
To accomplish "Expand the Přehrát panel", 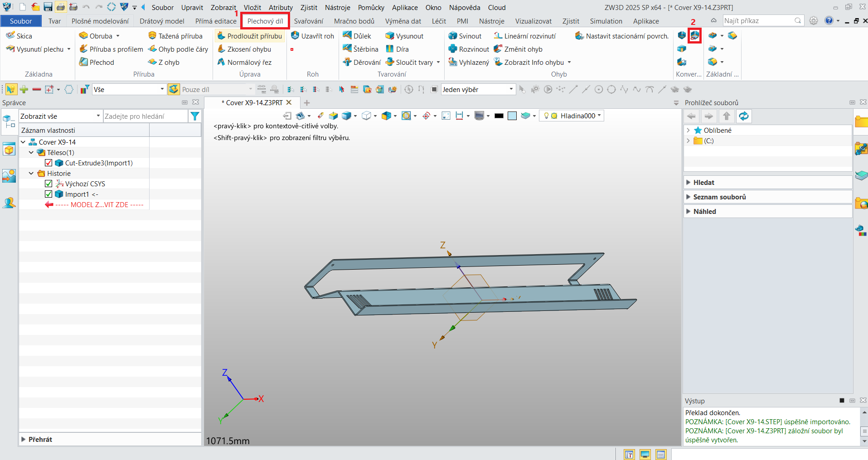I will click(x=110, y=439).
